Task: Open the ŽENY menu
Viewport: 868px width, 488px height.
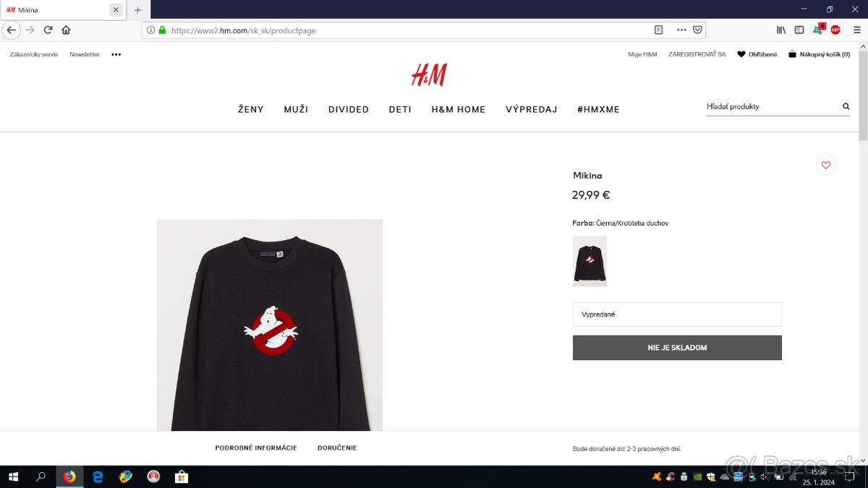Action: (x=251, y=109)
